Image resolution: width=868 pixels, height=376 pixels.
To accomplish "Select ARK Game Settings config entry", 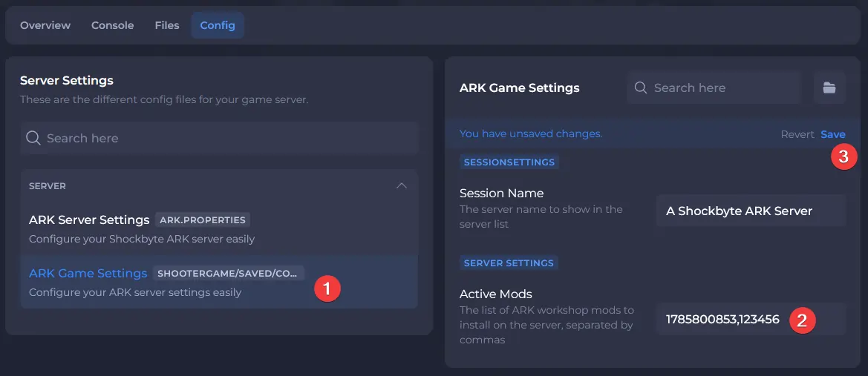I will click(219, 282).
